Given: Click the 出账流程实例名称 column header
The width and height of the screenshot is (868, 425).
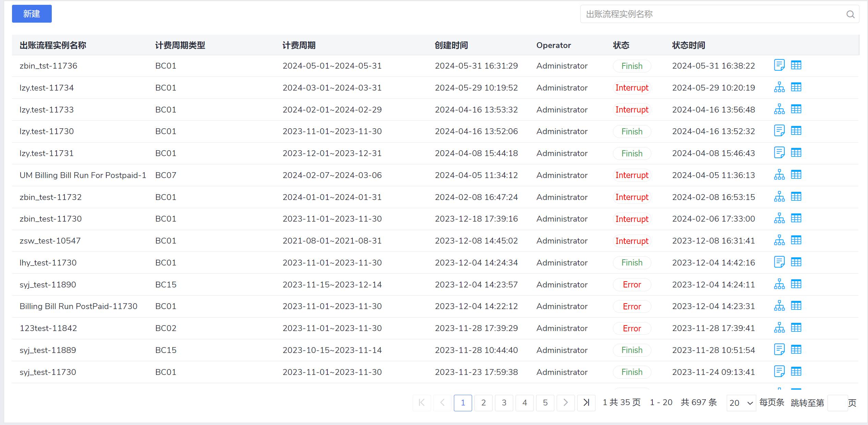Looking at the screenshot, I should tap(53, 45).
